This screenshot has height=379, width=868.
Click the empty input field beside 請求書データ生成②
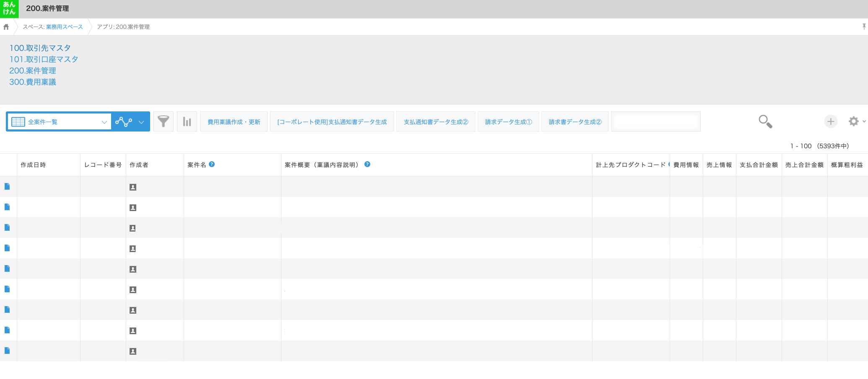click(x=655, y=122)
